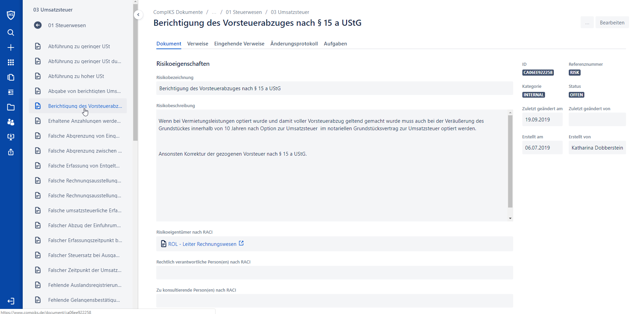This screenshot has height=314, width=644.
Task: Click the Zuletzt geändert am date 19.09.2019
Action: pos(542,119)
